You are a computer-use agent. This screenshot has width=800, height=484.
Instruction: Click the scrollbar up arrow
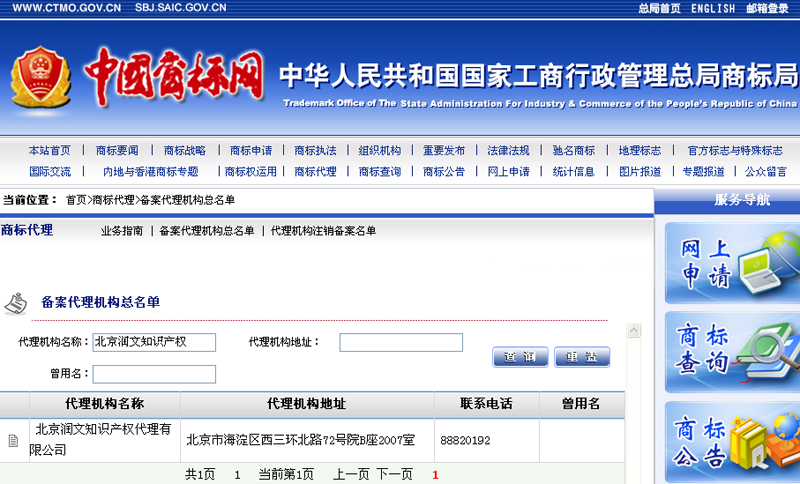tap(633, 330)
